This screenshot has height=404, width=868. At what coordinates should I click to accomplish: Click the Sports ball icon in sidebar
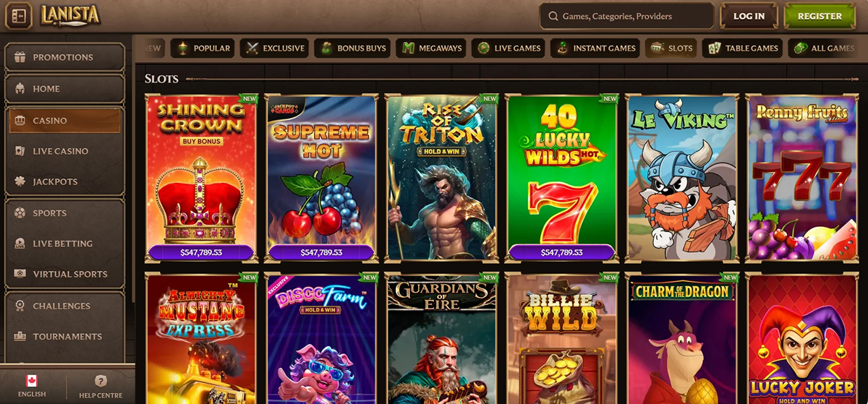20,213
